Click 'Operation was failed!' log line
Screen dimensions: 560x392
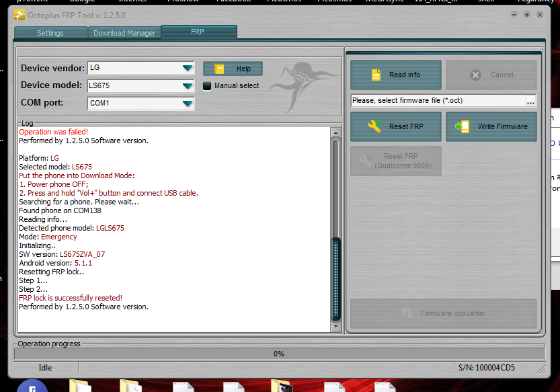(x=53, y=132)
